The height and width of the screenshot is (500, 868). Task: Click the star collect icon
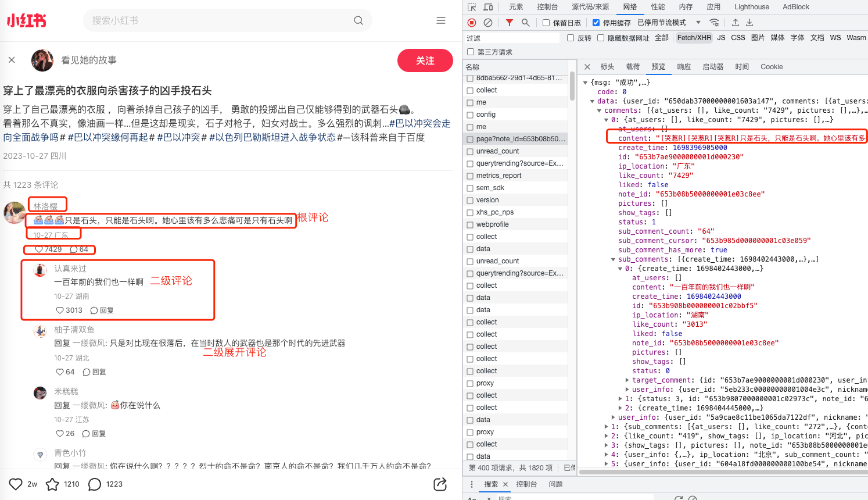[52, 484]
